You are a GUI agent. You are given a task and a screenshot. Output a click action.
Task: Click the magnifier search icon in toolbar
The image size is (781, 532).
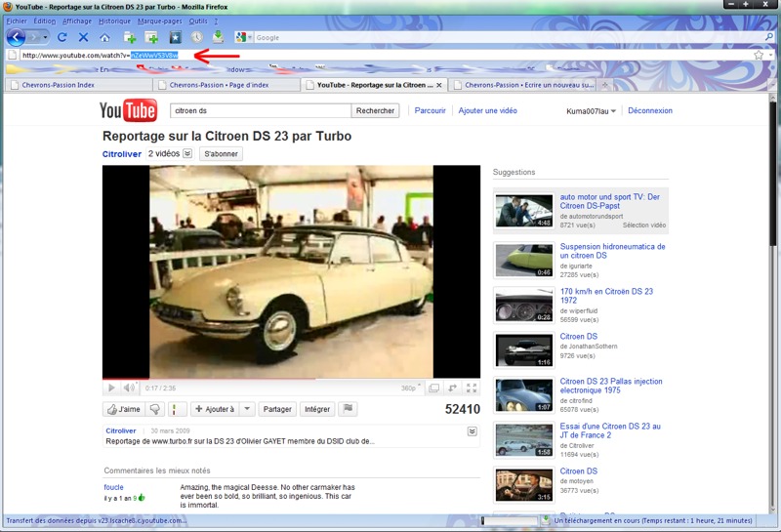(769, 37)
